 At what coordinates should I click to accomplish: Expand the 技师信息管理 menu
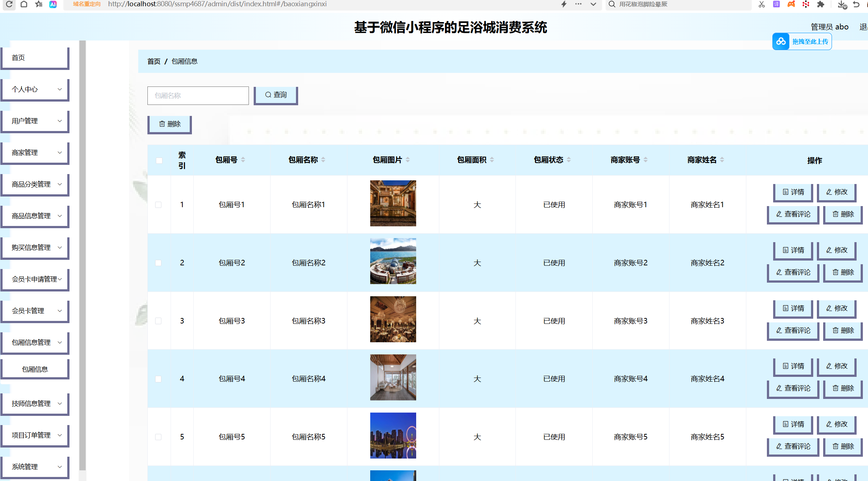pyautogui.click(x=35, y=404)
